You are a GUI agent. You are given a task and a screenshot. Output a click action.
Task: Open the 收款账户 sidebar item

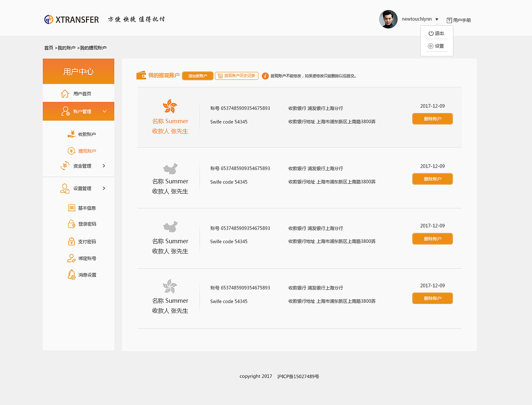coord(87,134)
